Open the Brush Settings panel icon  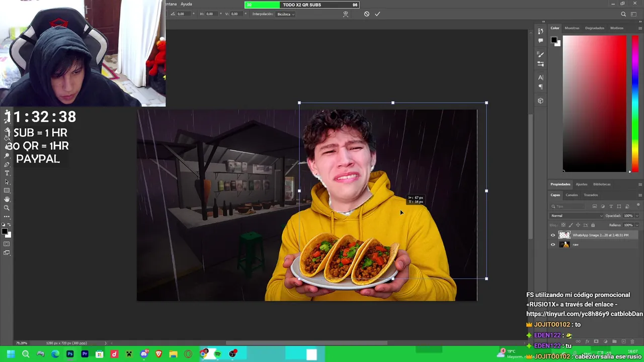[x=541, y=64]
